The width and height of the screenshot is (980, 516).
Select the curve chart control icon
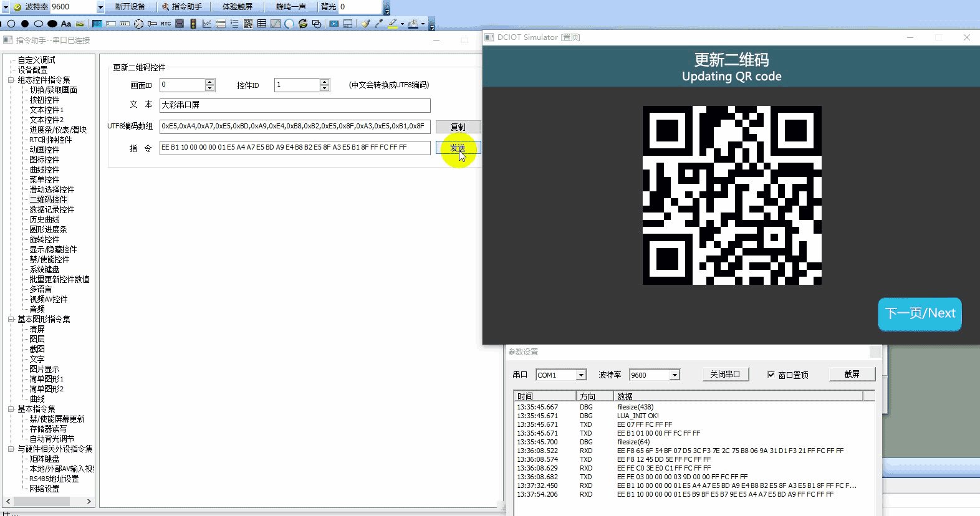pos(207,24)
